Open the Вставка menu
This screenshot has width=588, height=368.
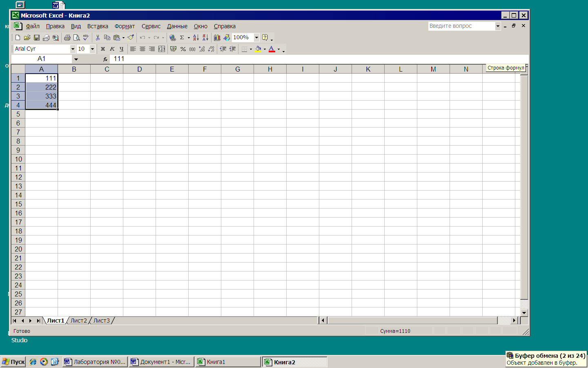(x=98, y=26)
